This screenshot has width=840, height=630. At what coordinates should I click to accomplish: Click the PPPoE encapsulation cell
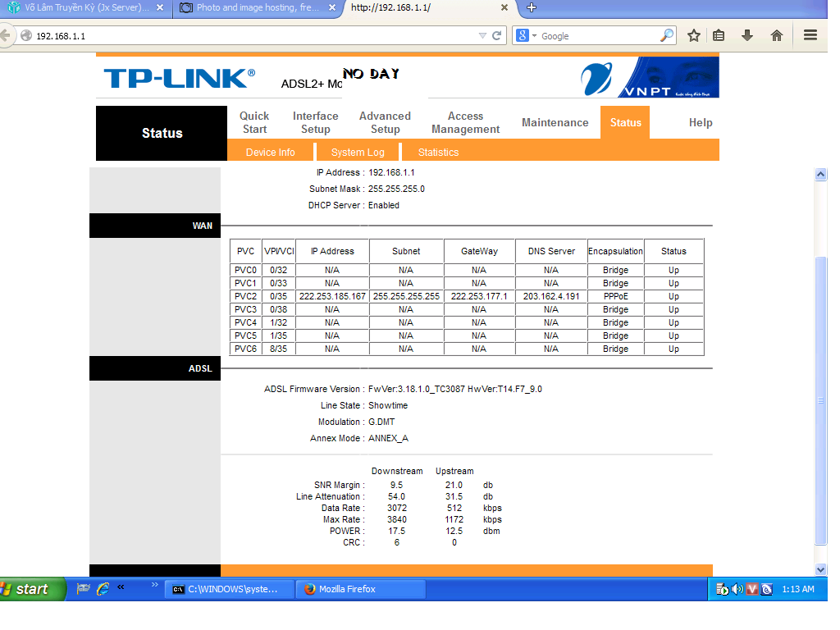615,296
